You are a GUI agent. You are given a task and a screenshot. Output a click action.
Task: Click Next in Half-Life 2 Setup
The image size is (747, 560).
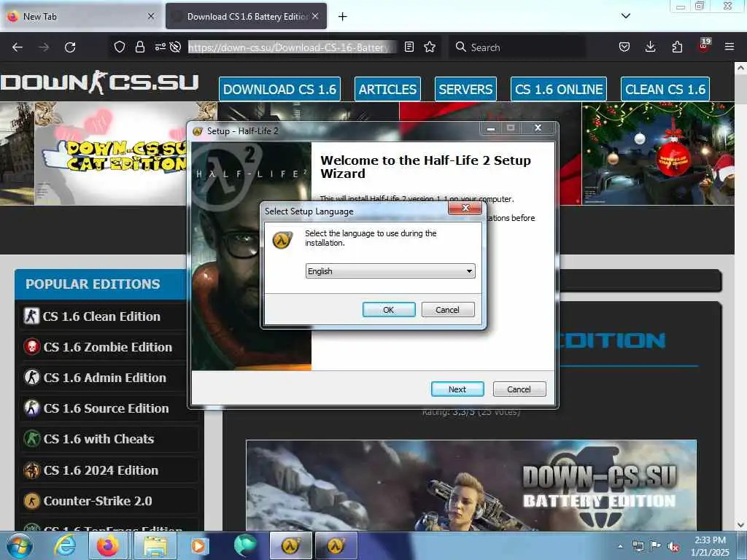coord(457,389)
